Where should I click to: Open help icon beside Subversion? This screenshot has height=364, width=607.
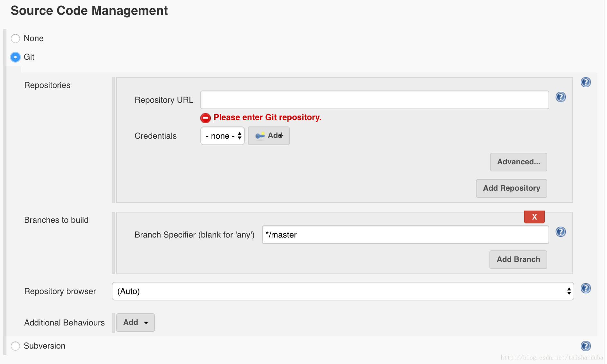(x=586, y=346)
